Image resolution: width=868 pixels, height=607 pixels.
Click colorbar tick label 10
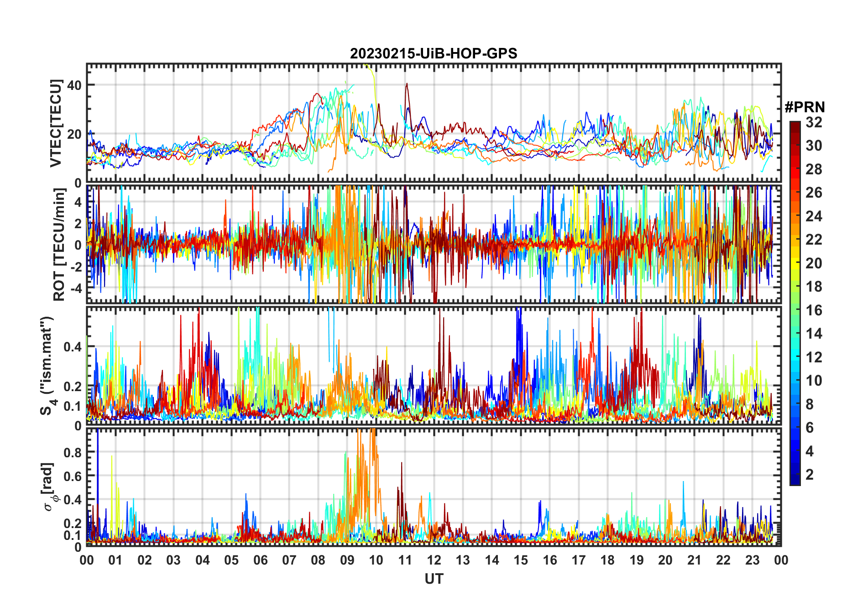tap(814, 381)
